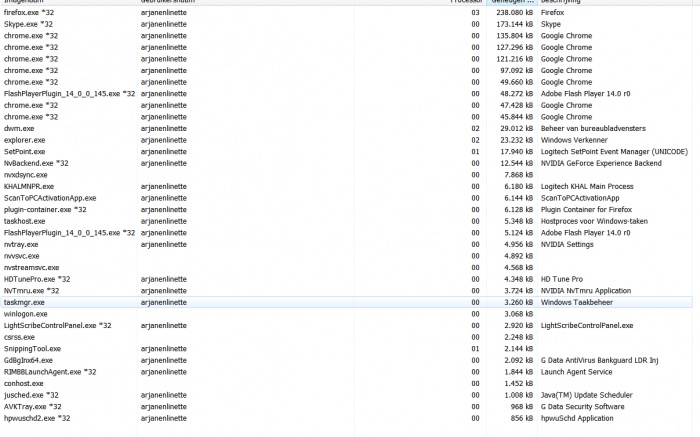
Task: Select the hpwuschd2.exe *32 process name
Action: [37, 419]
